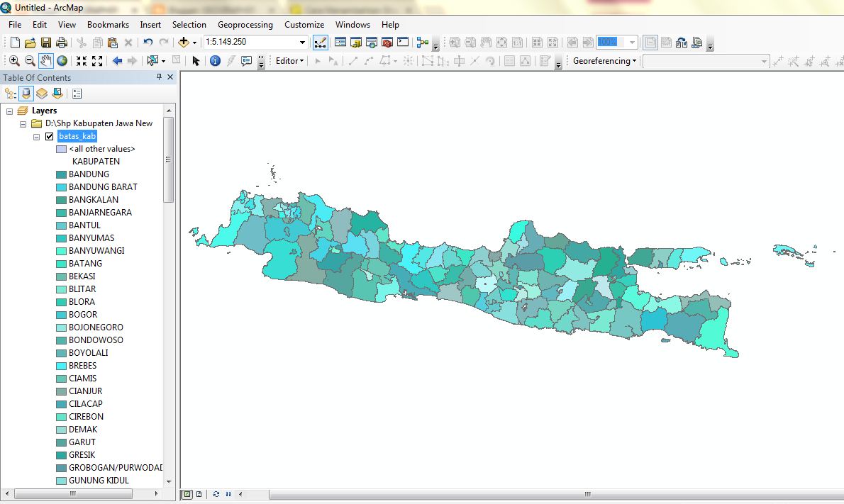The height and width of the screenshot is (504, 844).
Task: Click the Add Data button icon
Action: pyautogui.click(x=184, y=43)
